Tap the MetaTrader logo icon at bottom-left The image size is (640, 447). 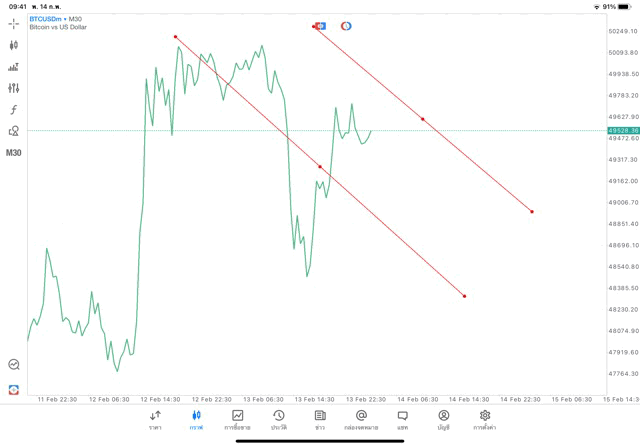(x=14, y=389)
